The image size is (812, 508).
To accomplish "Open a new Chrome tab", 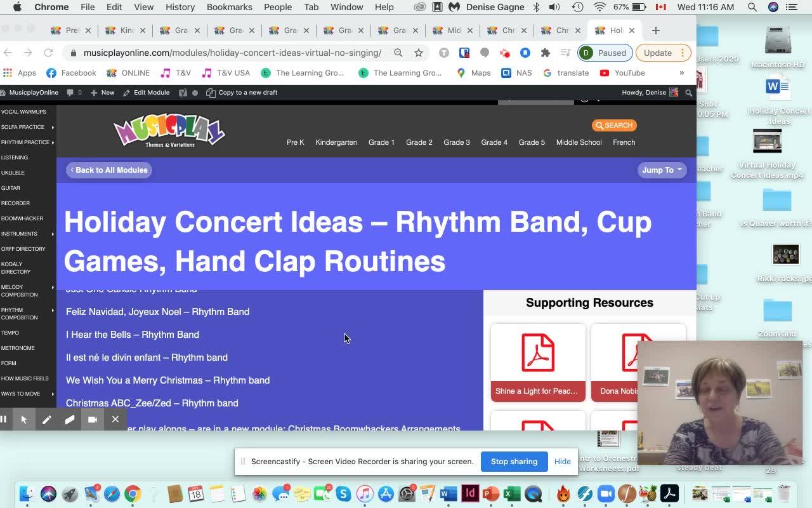I will (656, 30).
